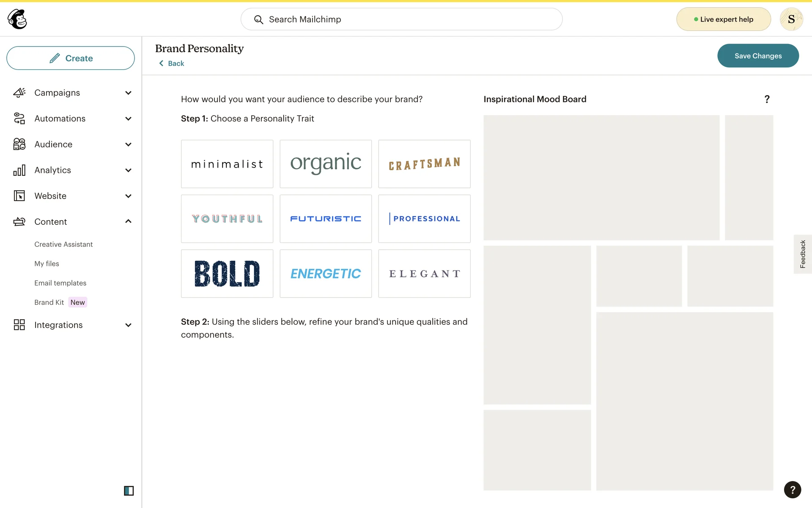Click the Integrations grid icon
Image resolution: width=812 pixels, height=508 pixels.
[x=19, y=325]
